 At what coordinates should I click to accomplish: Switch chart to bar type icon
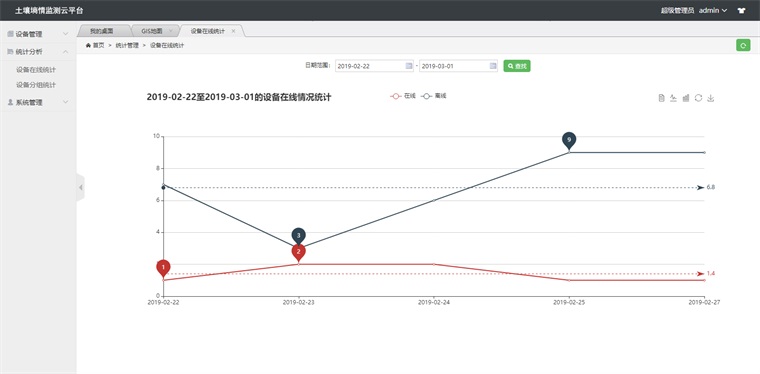point(686,98)
